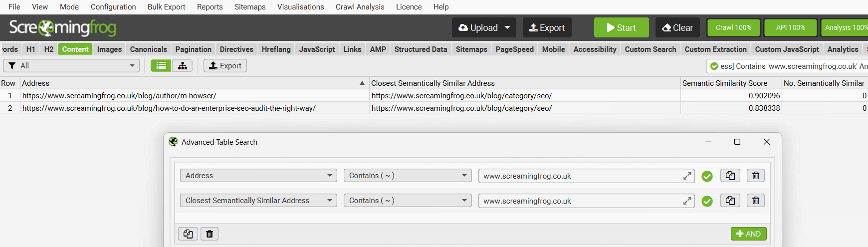Image resolution: width=868 pixels, height=247 pixels.
Task: Switch to the JavaScript tab
Action: (317, 49)
